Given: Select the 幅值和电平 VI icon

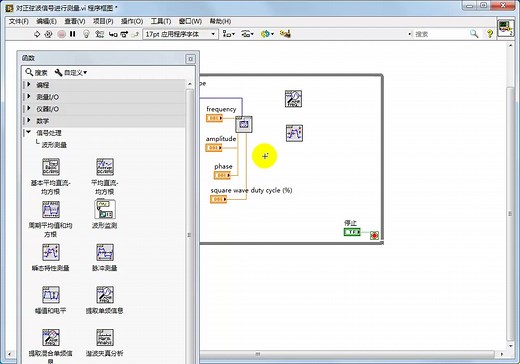Looking at the screenshot, I should 51,295.
